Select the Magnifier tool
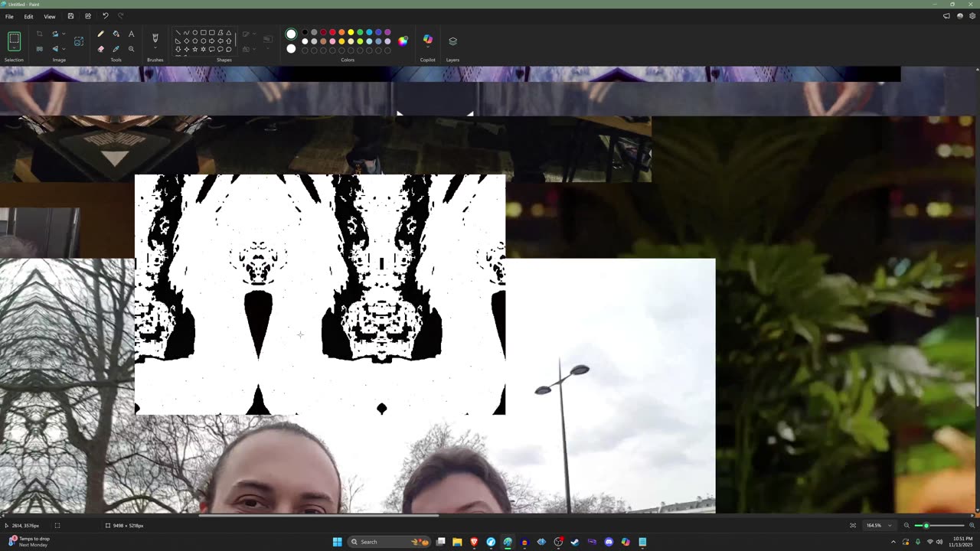 click(131, 49)
